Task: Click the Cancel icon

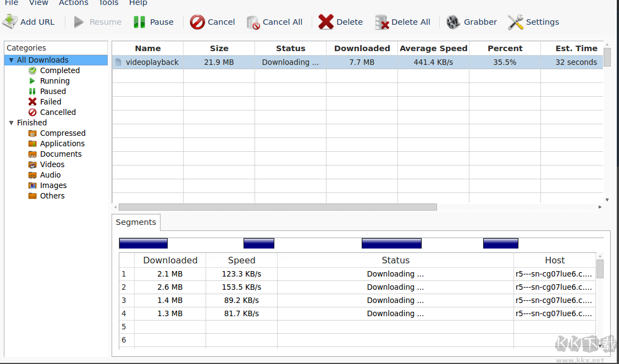Action: click(x=197, y=22)
